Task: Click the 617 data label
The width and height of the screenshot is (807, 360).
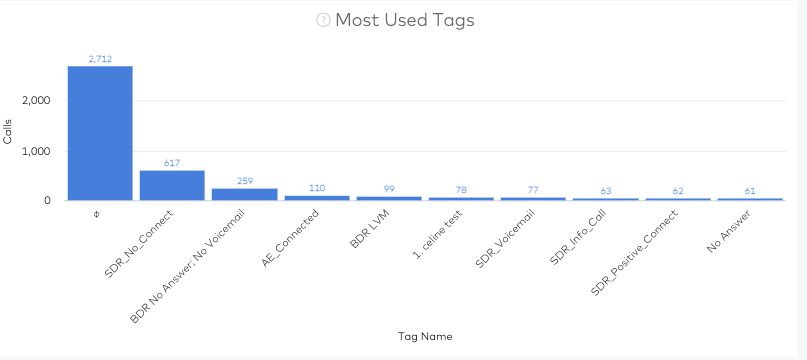Action: pyautogui.click(x=172, y=163)
